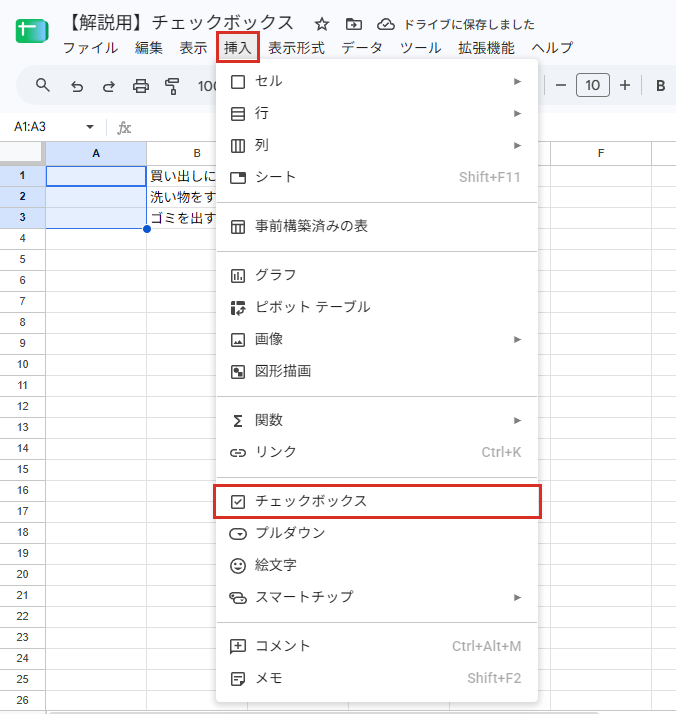Open the データ menu

362,48
